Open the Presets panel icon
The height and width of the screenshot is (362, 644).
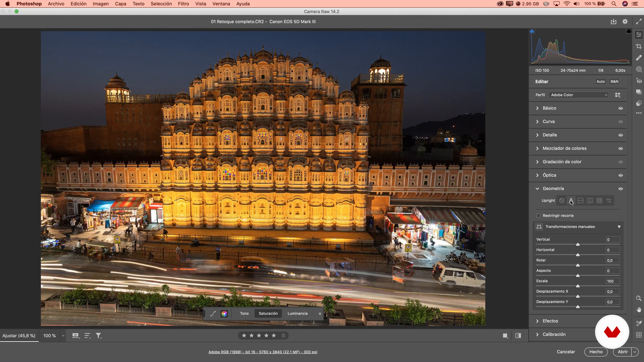(x=639, y=103)
